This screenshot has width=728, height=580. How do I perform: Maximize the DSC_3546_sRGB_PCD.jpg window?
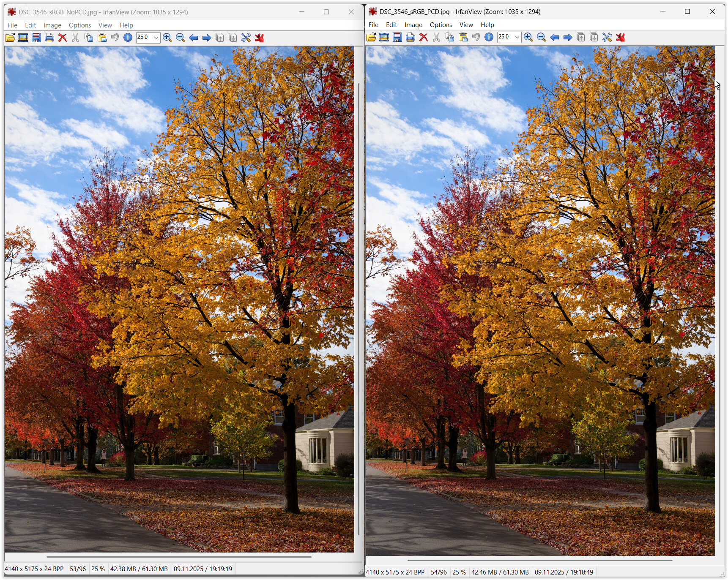[687, 12]
